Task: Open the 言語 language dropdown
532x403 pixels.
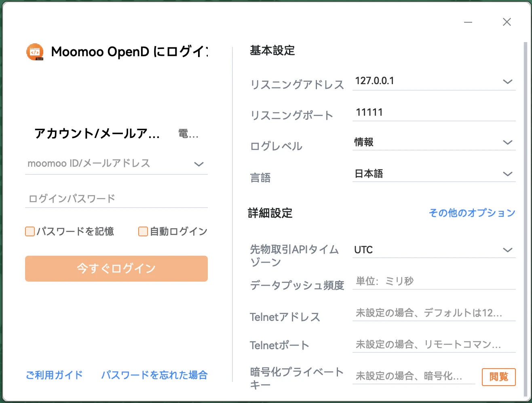Action: 508,174
